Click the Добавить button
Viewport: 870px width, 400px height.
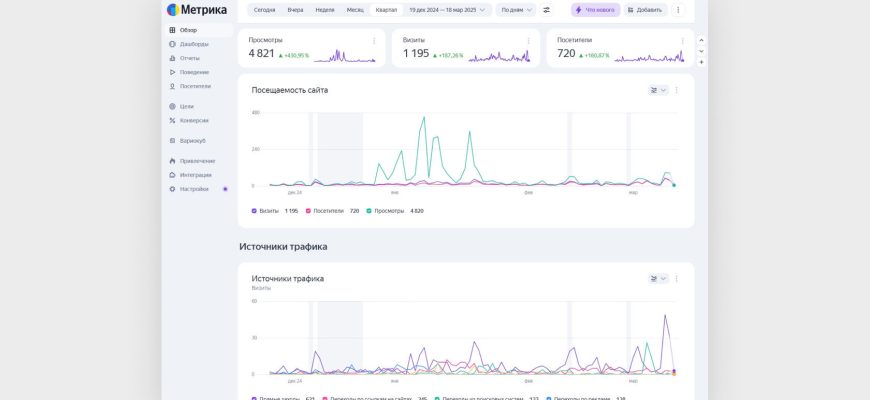click(645, 10)
